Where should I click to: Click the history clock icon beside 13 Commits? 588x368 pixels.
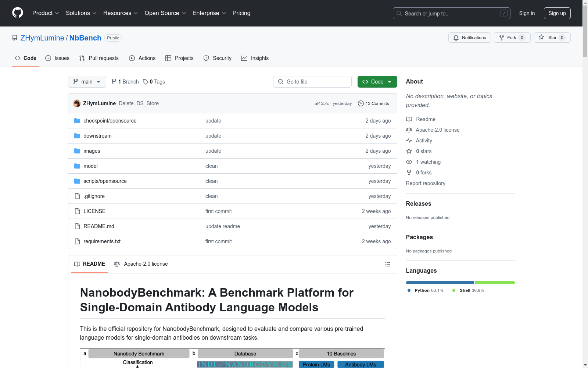tap(361, 103)
